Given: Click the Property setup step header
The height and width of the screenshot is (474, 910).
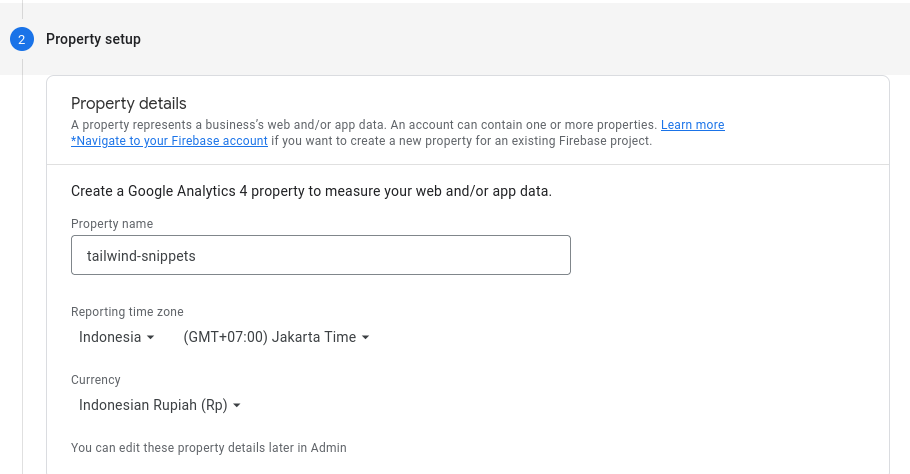Looking at the screenshot, I should [x=93, y=40].
